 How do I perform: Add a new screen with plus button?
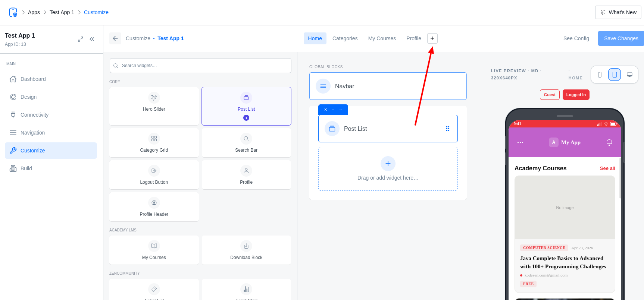[x=432, y=38]
